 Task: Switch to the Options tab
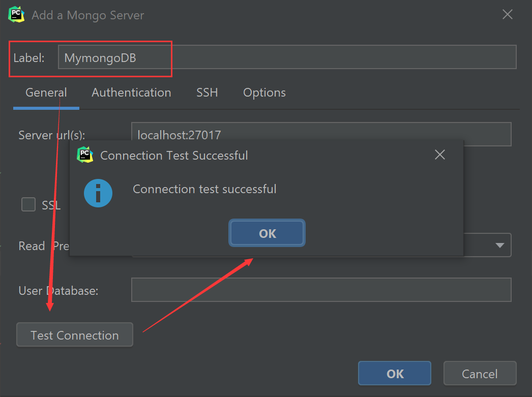264,93
